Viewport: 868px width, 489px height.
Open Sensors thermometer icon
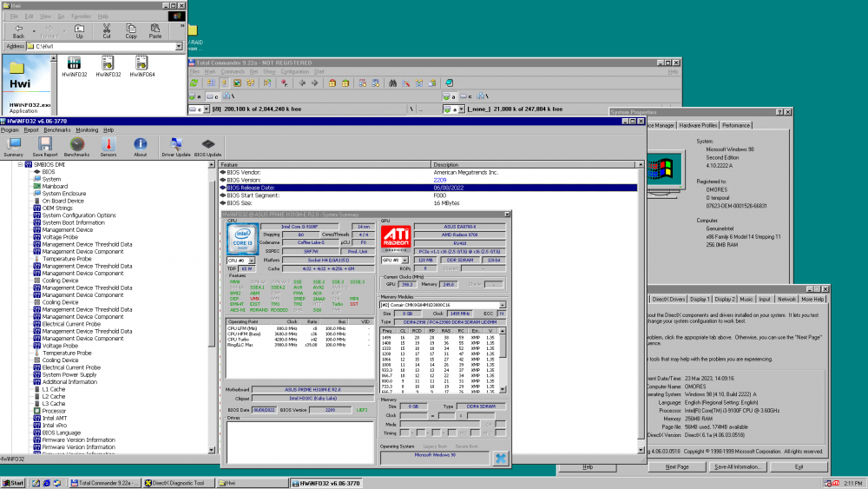tap(108, 148)
